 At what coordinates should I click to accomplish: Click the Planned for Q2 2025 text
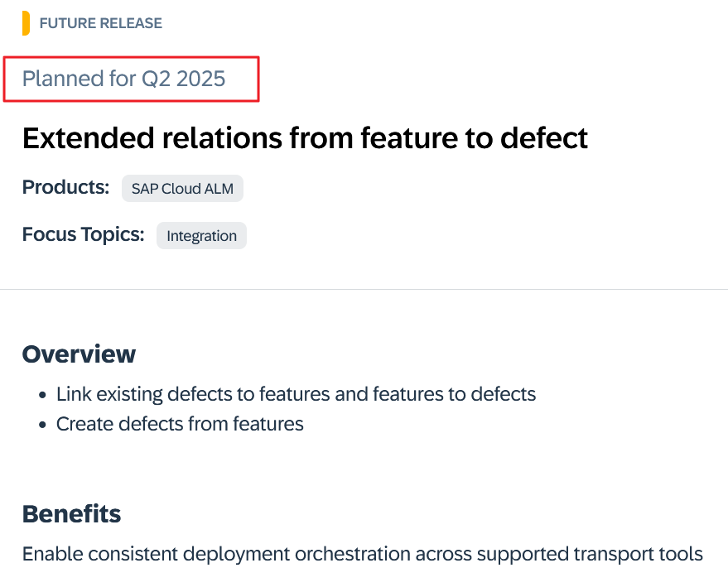[124, 79]
